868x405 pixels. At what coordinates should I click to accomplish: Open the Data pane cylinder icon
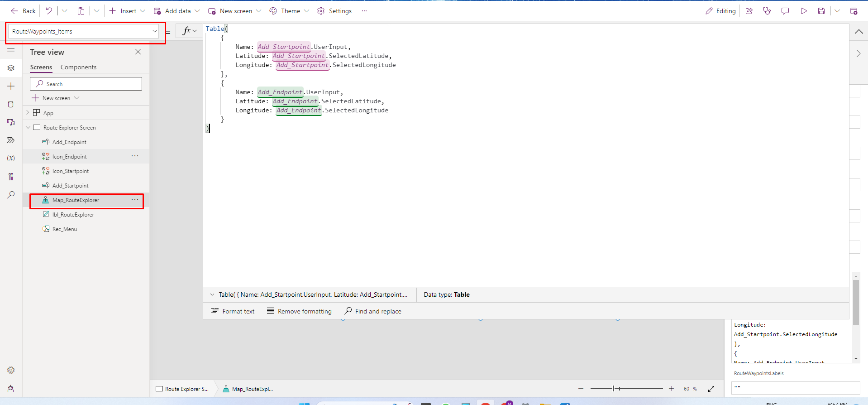[11, 104]
